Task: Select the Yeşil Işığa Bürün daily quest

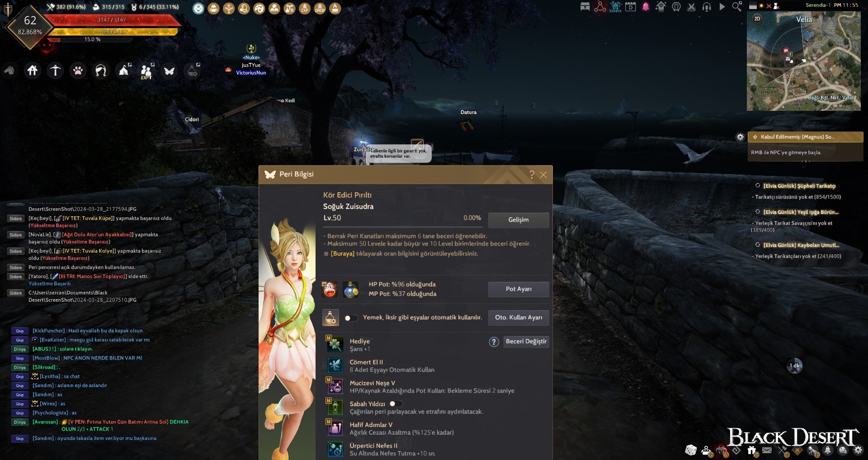Action: point(801,212)
